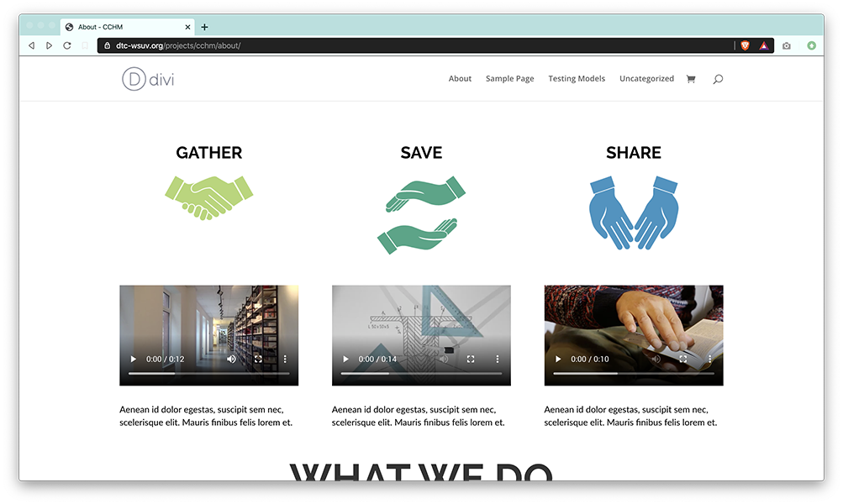Open the Testing Models menu item
The height and width of the screenshot is (504, 843).
tap(577, 78)
